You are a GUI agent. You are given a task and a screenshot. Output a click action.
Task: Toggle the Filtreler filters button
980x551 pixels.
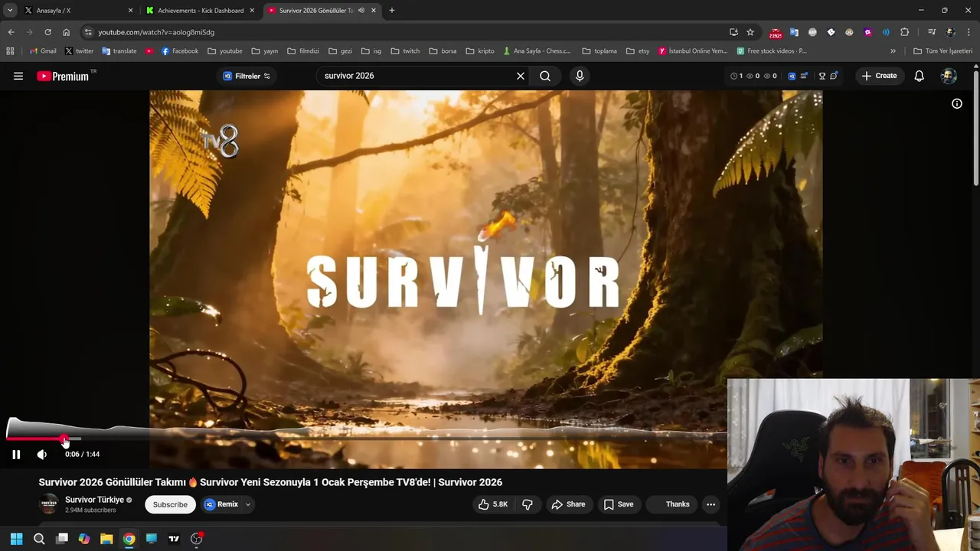click(247, 76)
